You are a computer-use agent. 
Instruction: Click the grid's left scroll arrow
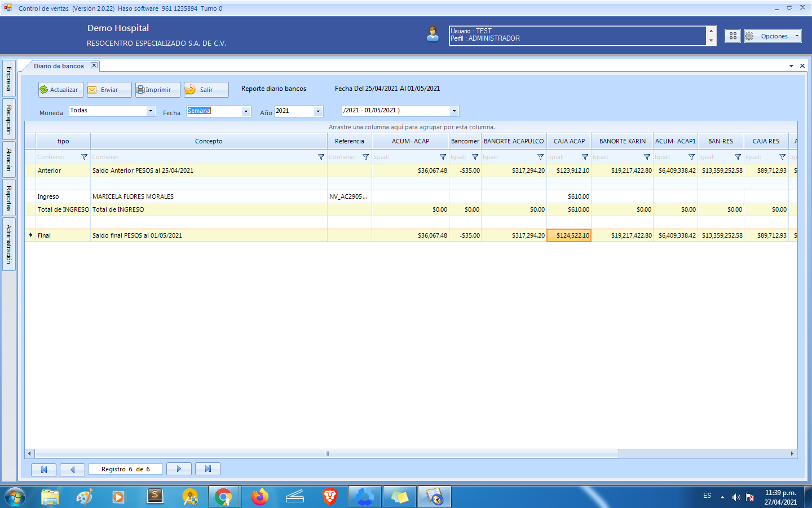pyautogui.click(x=29, y=454)
